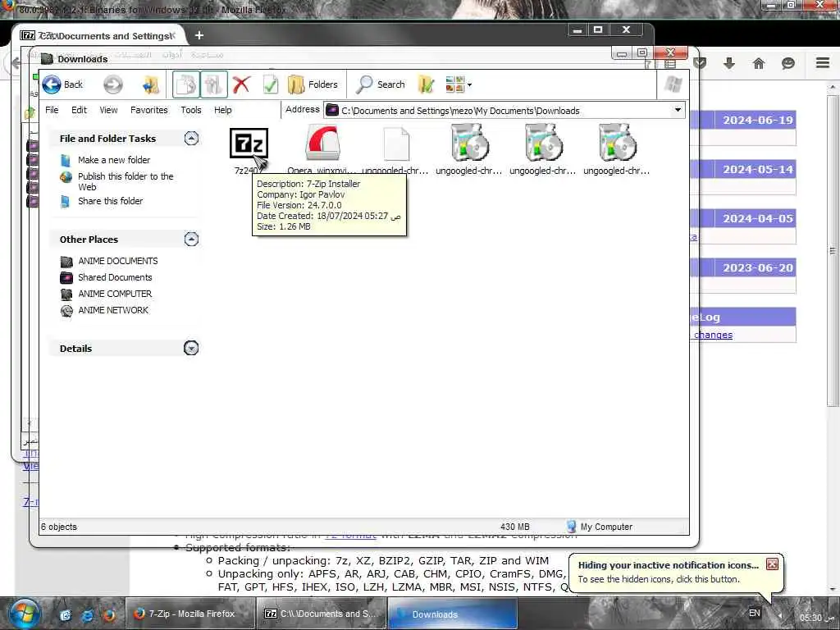Open a new tab in Firefox
840x630 pixels.
pos(199,35)
